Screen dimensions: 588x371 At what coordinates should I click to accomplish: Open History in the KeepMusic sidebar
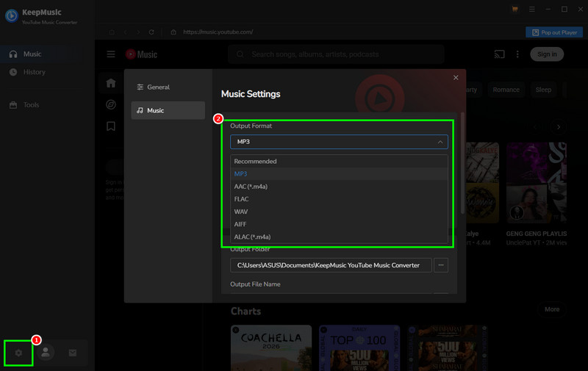point(47,72)
